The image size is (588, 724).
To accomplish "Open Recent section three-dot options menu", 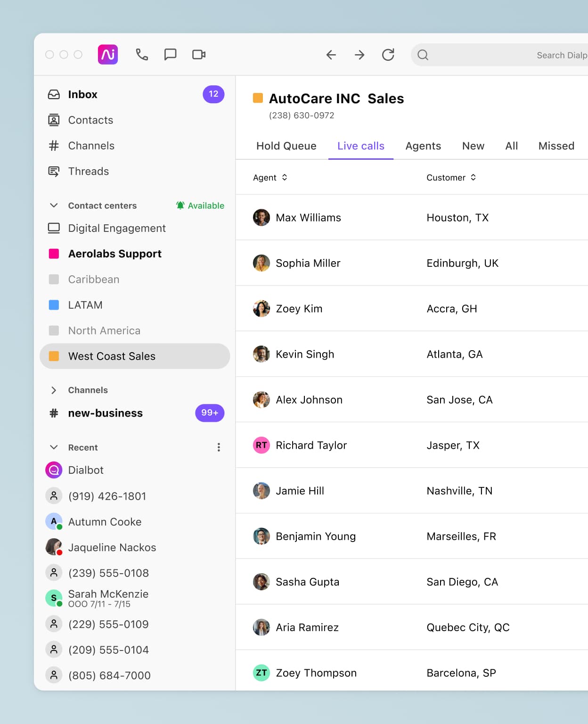I will (219, 447).
